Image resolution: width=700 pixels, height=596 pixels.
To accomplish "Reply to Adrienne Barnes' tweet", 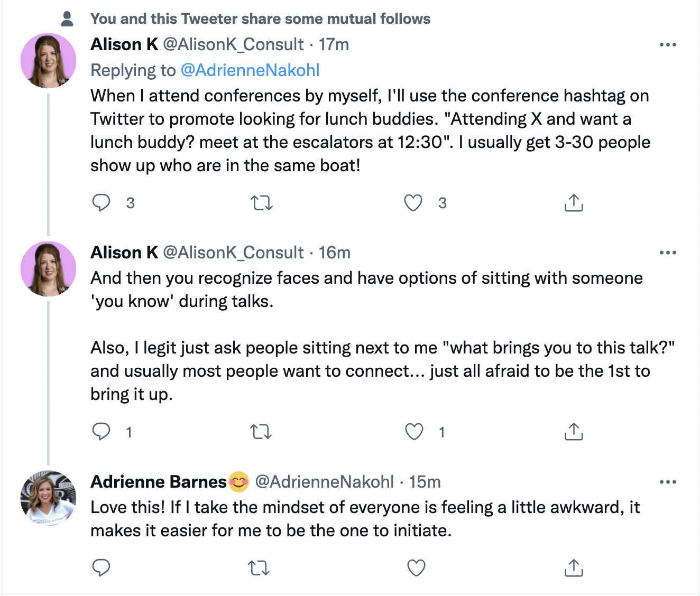I will (x=102, y=568).
